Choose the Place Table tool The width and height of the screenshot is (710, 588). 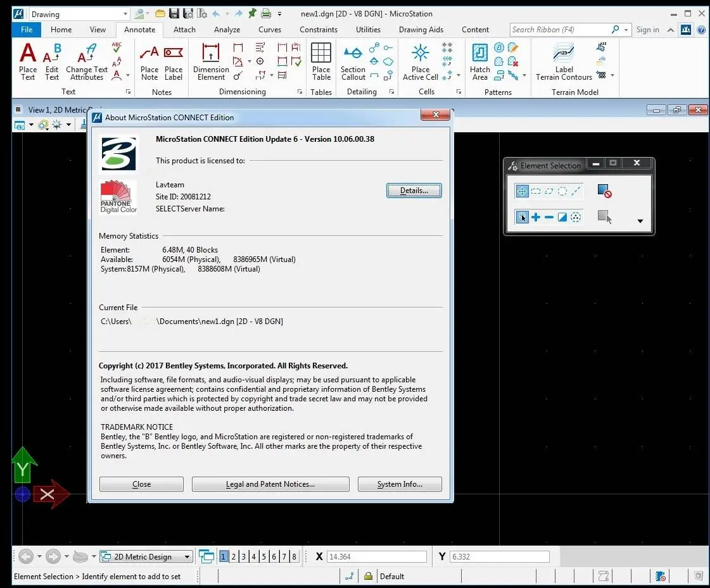point(321,61)
